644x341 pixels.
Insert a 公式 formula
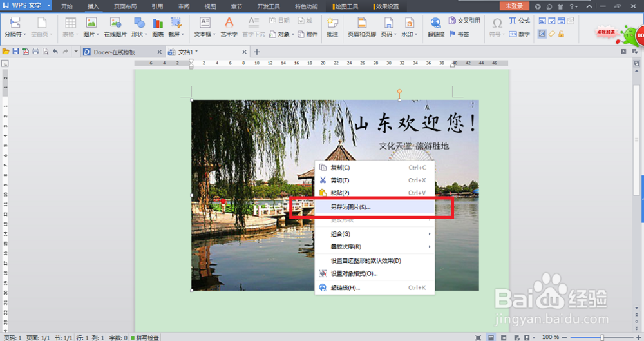click(520, 21)
